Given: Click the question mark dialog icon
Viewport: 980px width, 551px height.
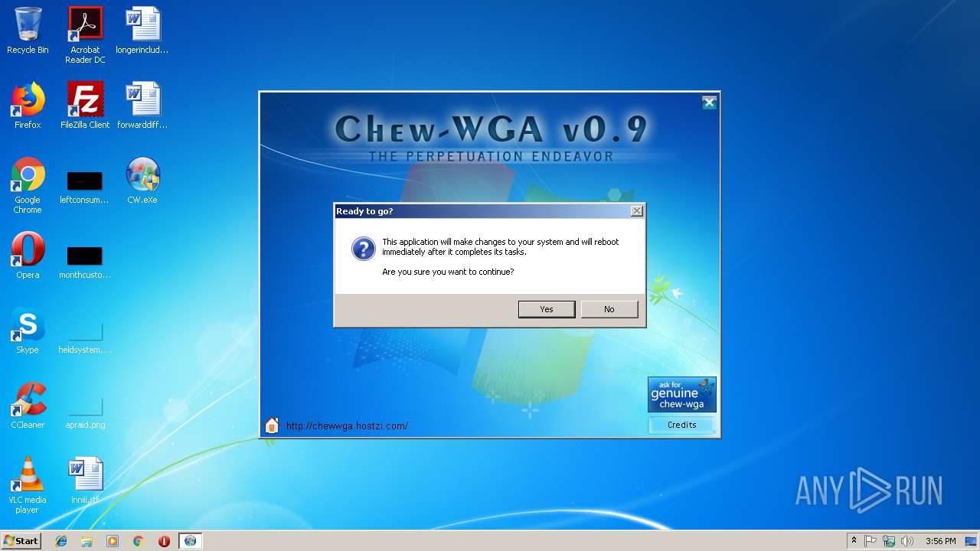Looking at the screenshot, I should [363, 249].
